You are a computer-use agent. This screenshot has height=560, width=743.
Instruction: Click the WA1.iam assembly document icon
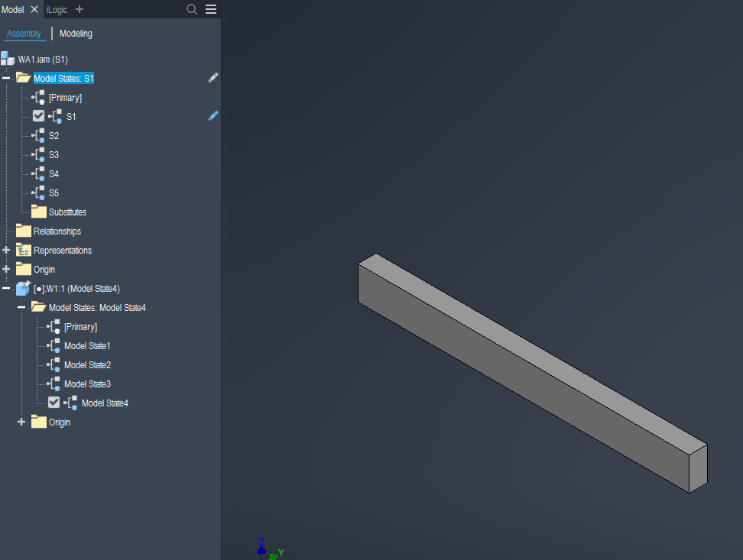click(x=8, y=59)
